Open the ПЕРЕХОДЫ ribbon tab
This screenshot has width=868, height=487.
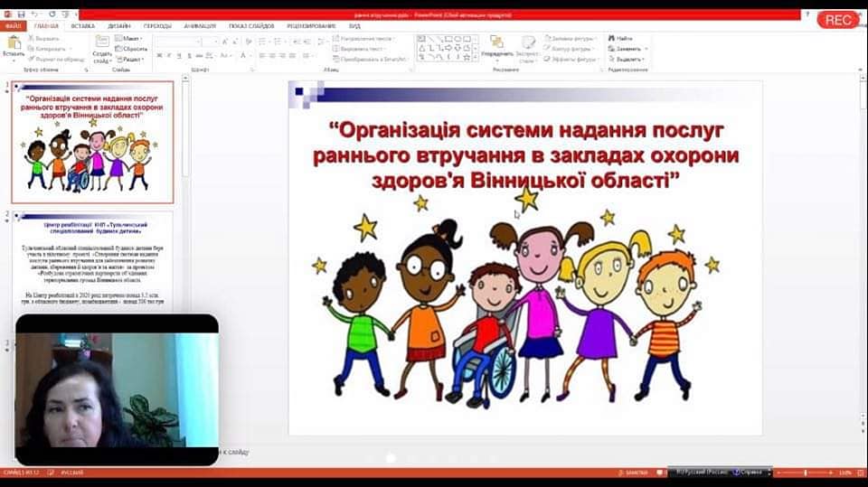pos(157,26)
